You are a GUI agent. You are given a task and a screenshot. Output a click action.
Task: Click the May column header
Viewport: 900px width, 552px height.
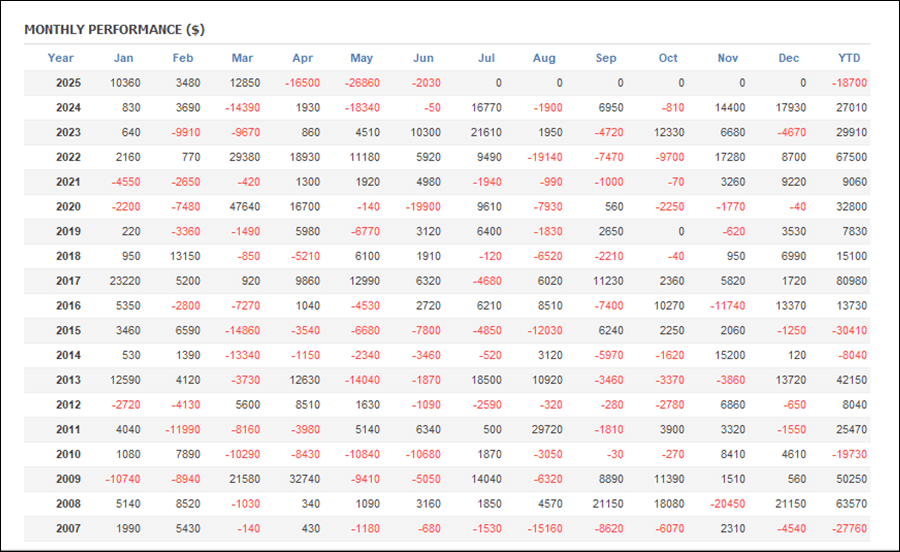362,58
